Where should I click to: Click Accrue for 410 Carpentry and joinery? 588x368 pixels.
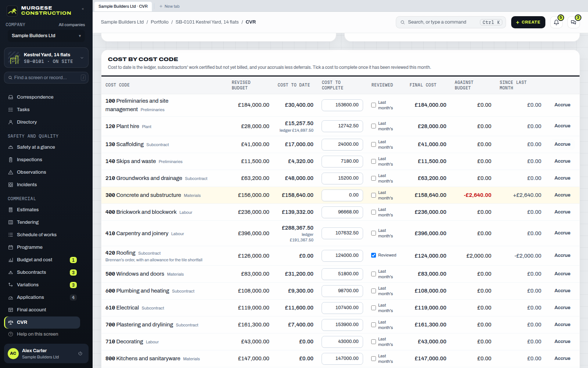pos(562,233)
